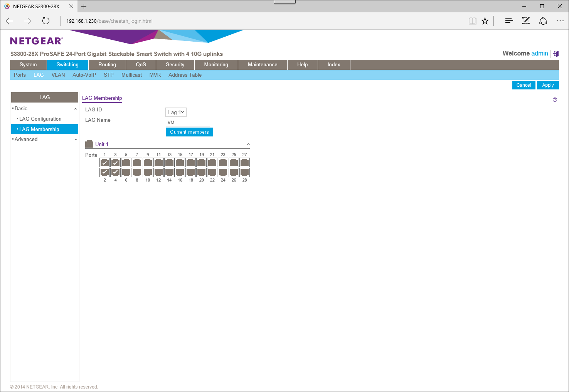Refresh the page with reload icon
Viewport: 569px width, 392px height.
tap(46, 21)
